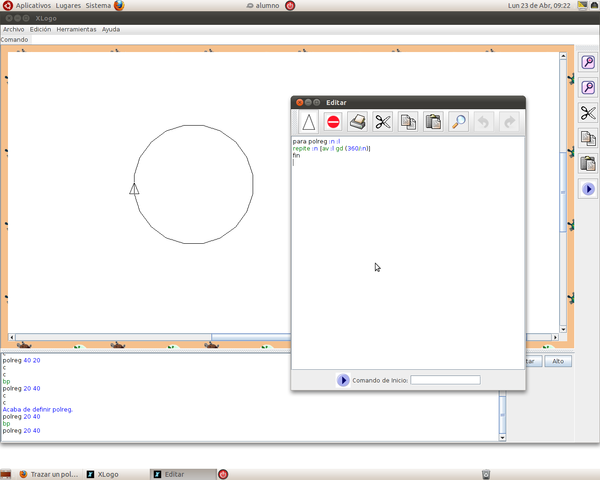The height and width of the screenshot is (480, 600).
Task: Click the red power icon in top panel
Action: 290,5
